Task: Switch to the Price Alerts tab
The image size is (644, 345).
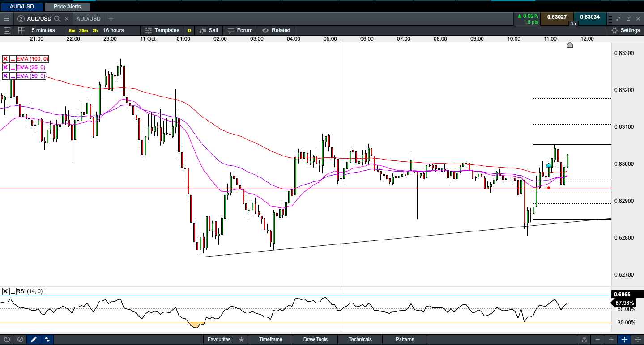Action: [67, 7]
